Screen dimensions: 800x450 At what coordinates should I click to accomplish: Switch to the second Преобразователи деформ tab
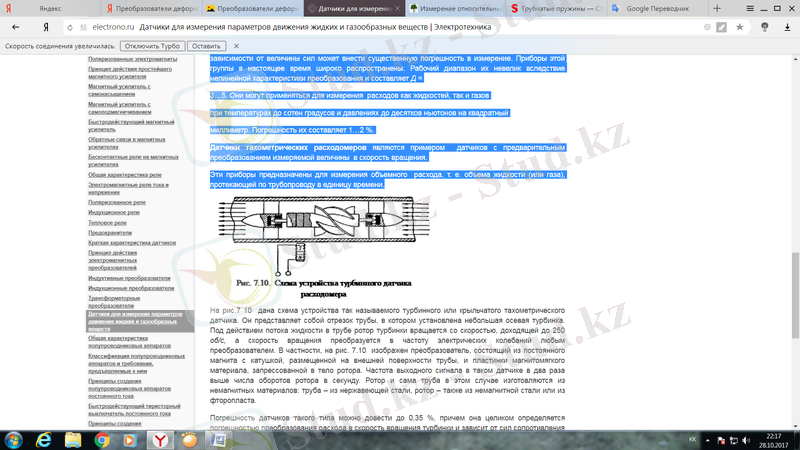click(x=253, y=9)
